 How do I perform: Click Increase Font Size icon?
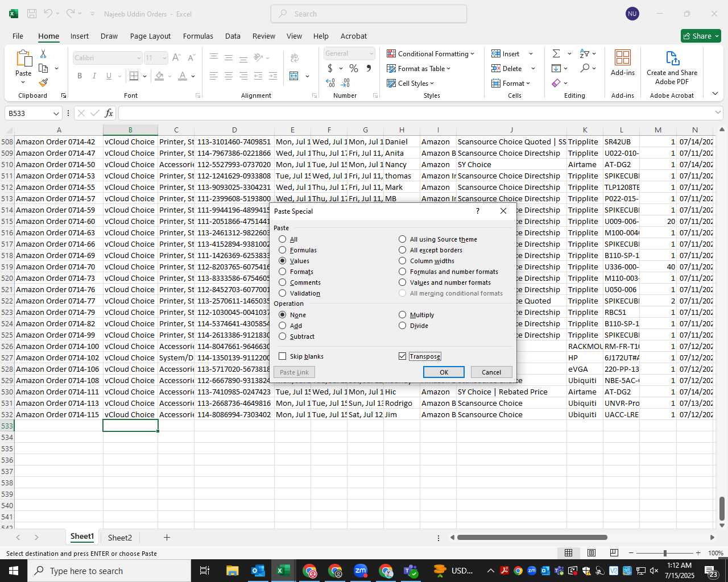pyautogui.click(x=176, y=57)
